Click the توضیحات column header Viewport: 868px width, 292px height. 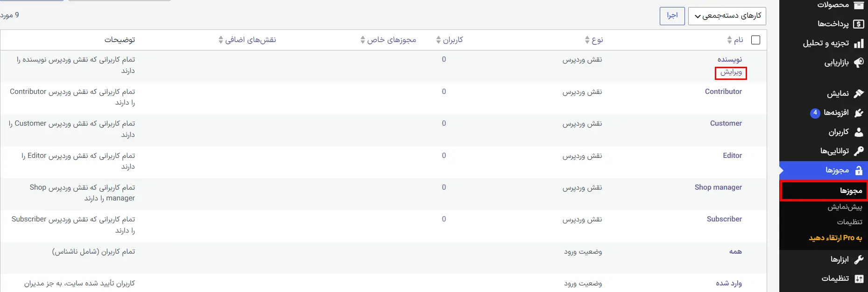coord(120,40)
